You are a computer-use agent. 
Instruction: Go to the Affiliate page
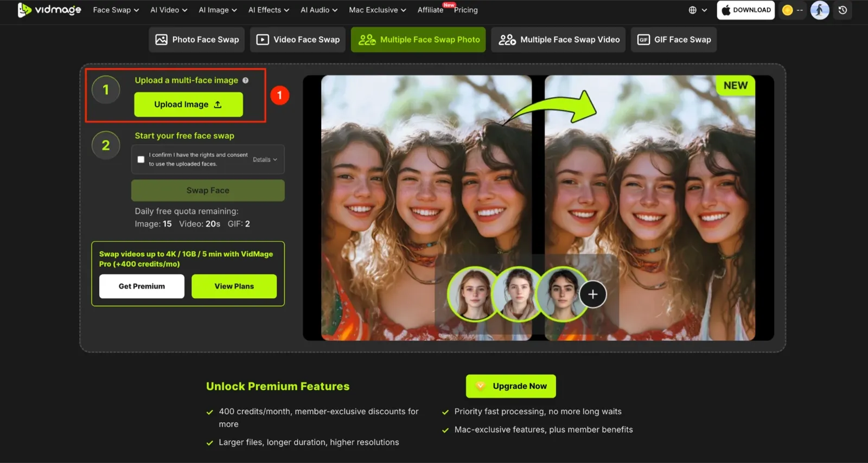click(x=430, y=10)
